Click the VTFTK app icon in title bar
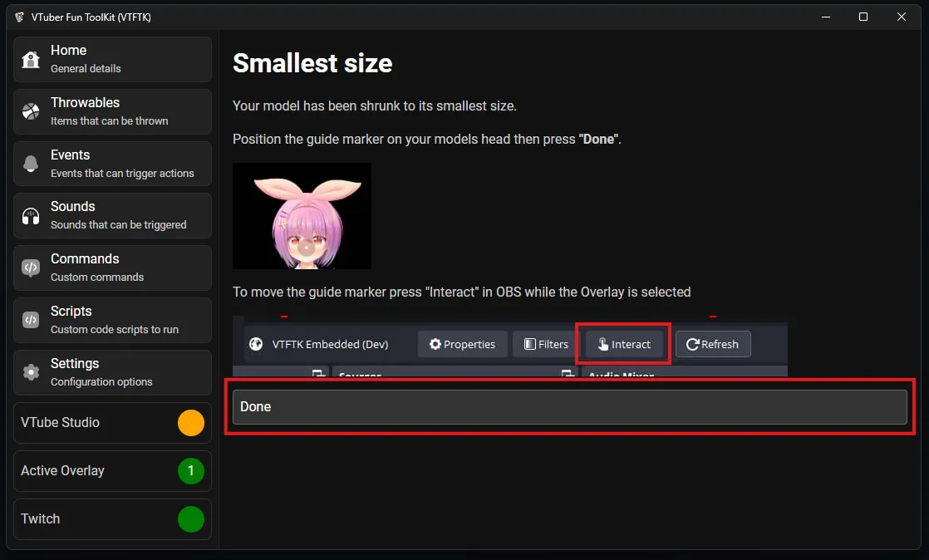Image resolution: width=929 pixels, height=560 pixels. coord(19,17)
